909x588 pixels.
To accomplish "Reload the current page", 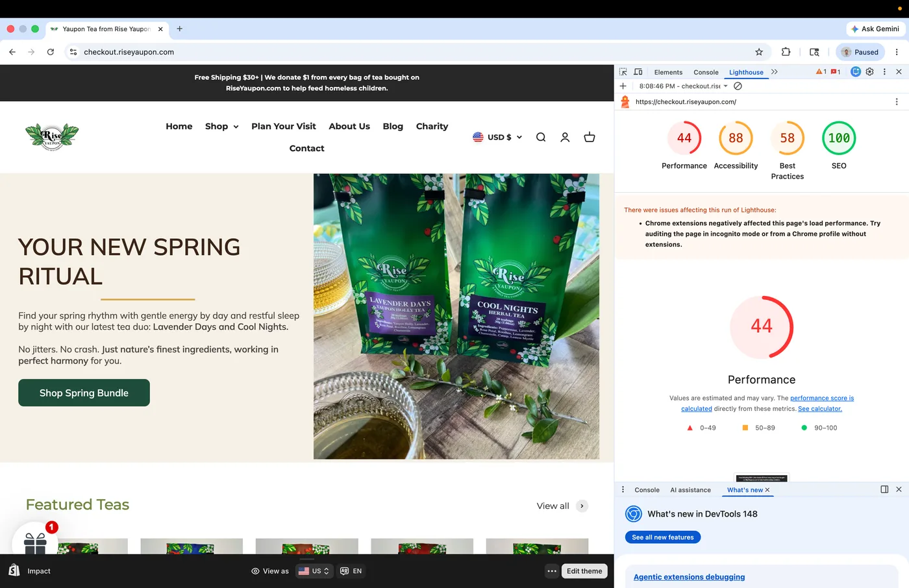I will pos(51,52).
